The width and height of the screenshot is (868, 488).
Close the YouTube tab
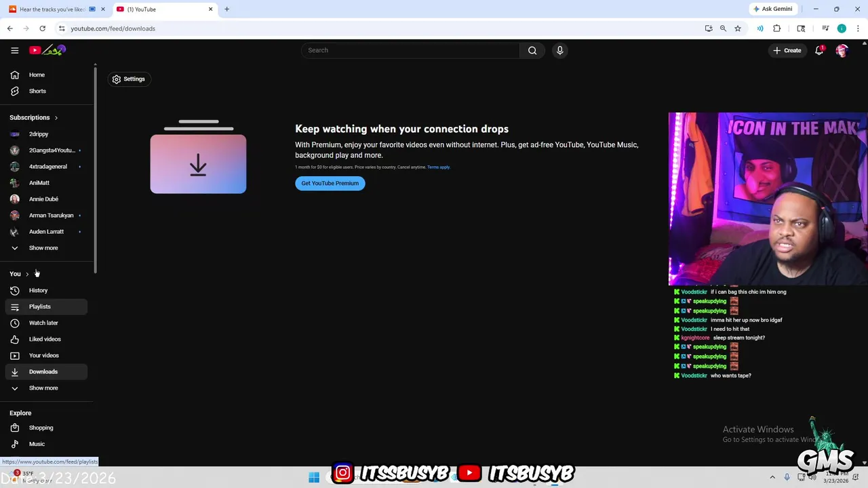tap(210, 9)
